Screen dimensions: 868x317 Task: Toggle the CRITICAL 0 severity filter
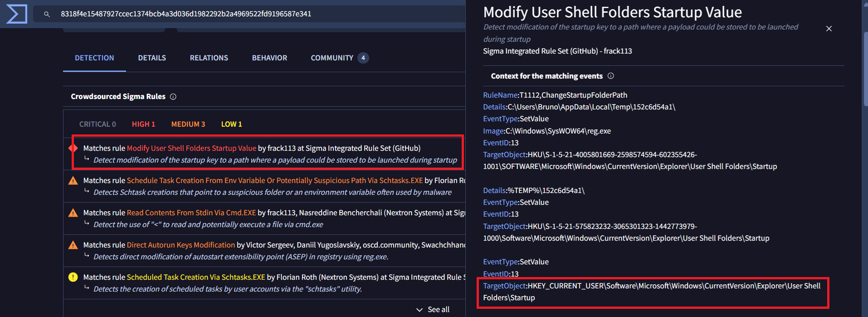[98, 124]
